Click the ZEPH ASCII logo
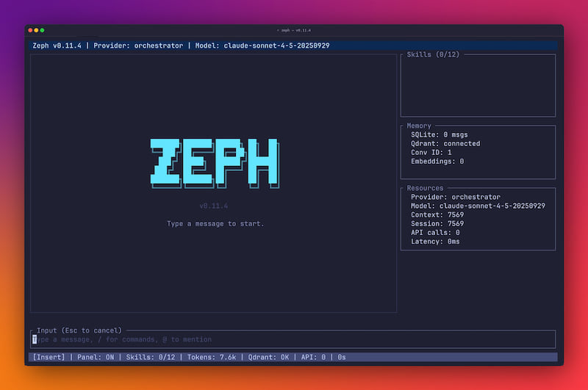The height and width of the screenshot is (390, 588). coord(215,163)
